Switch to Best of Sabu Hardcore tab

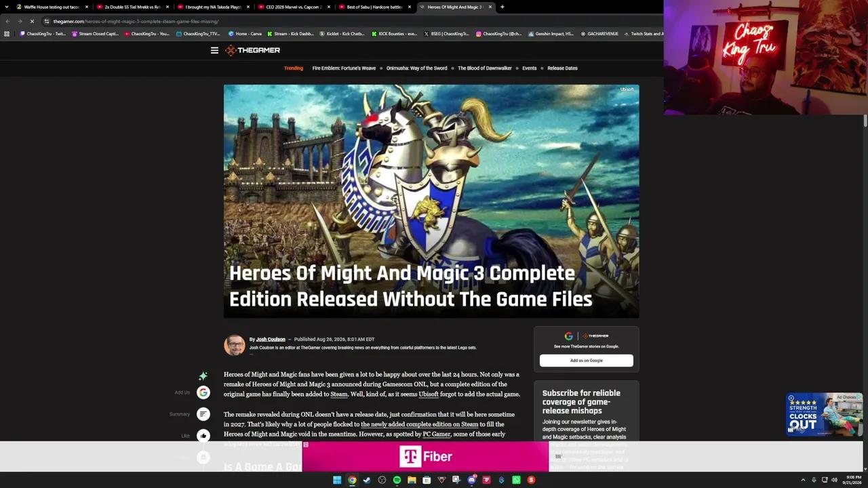(374, 7)
